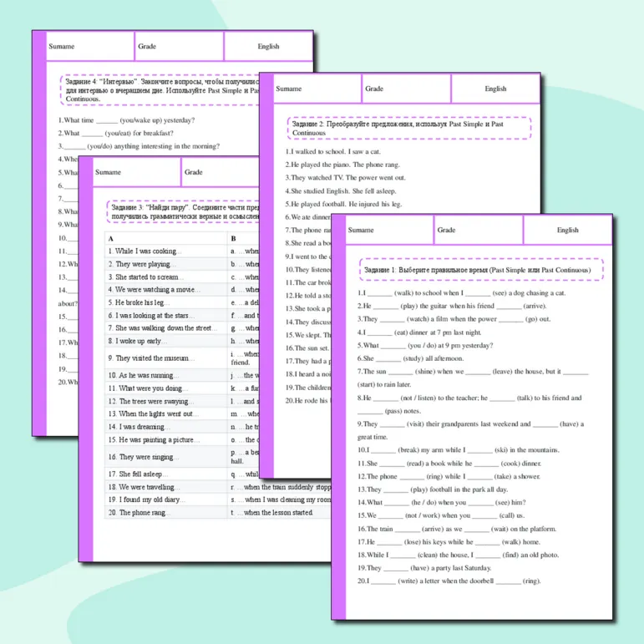Click sentence 18 'While I (clean) the house, I (find) an old photo'
The width and height of the screenshot is (644, 644).
pos(458,555)
